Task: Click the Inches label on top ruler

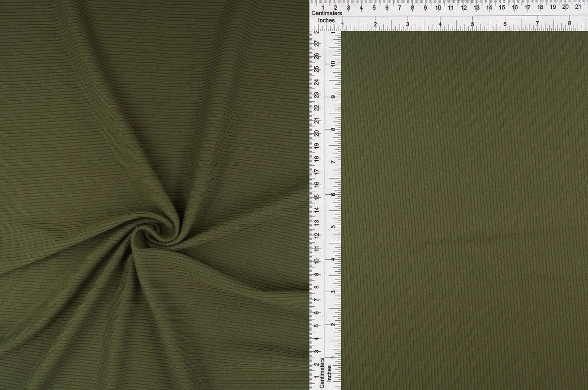Action: pos(327,21)
